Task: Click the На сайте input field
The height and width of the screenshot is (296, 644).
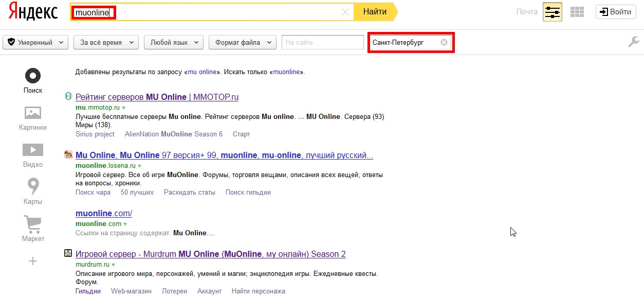Action: [322, 42]
